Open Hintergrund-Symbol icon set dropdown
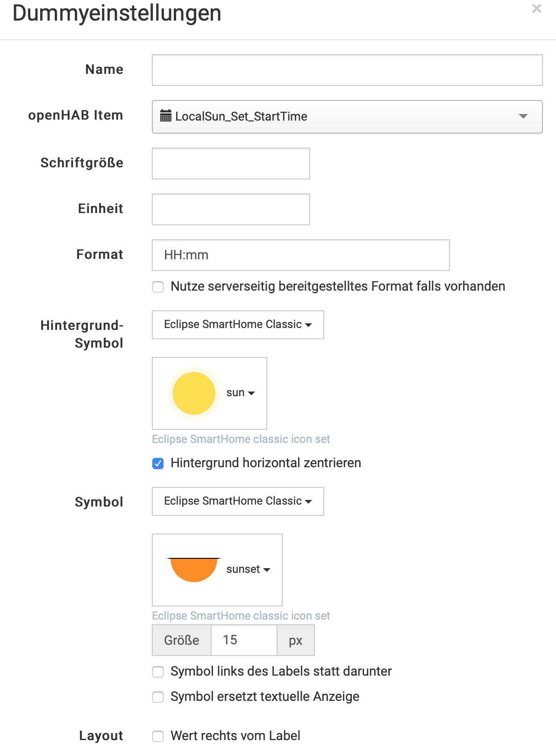 [x=237, y=325]
